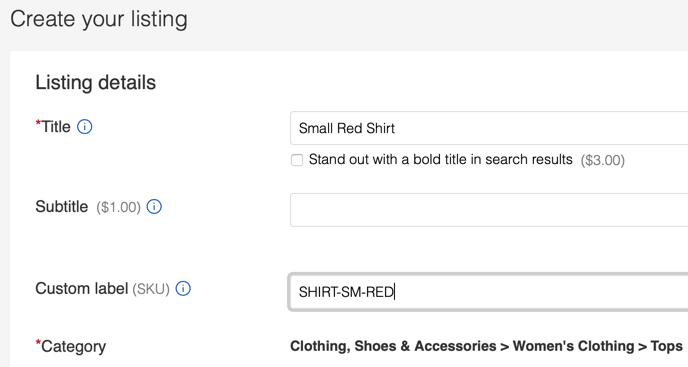Click the 'Stand out with a bold title' label

point(441,159)
